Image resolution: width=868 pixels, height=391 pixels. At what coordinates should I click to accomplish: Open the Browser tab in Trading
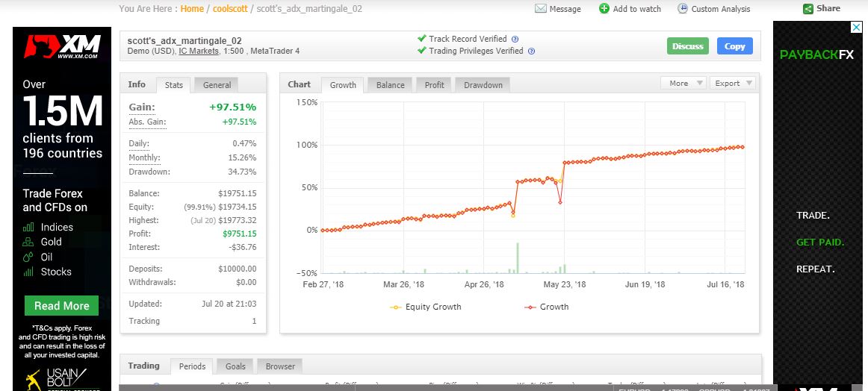pos(280,366)
